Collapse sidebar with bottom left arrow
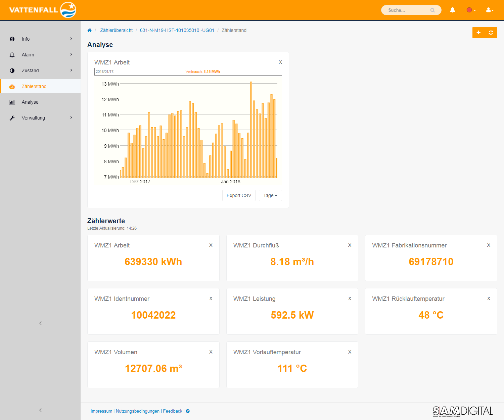The image size is (504, 420). click(x=40, y=410)
